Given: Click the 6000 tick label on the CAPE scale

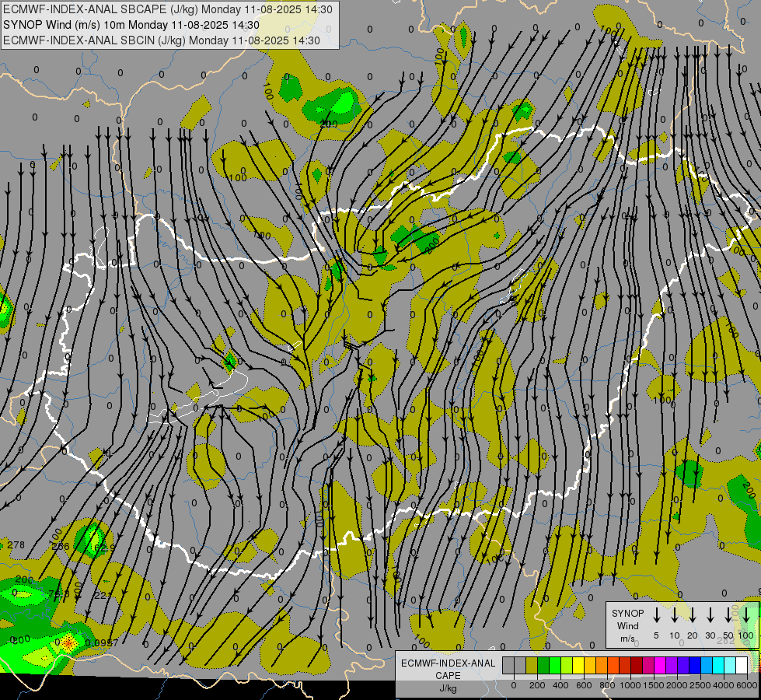Looking at the screenshot, I should point(747,685).
